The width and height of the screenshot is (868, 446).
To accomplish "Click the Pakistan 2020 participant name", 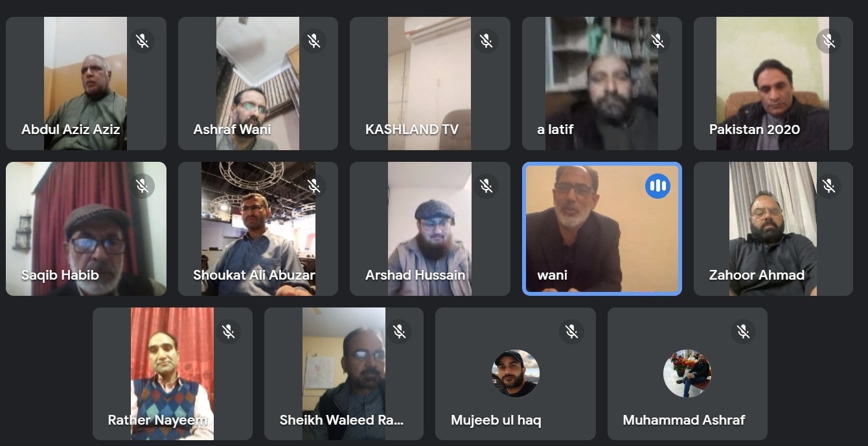I will (755, 129).
